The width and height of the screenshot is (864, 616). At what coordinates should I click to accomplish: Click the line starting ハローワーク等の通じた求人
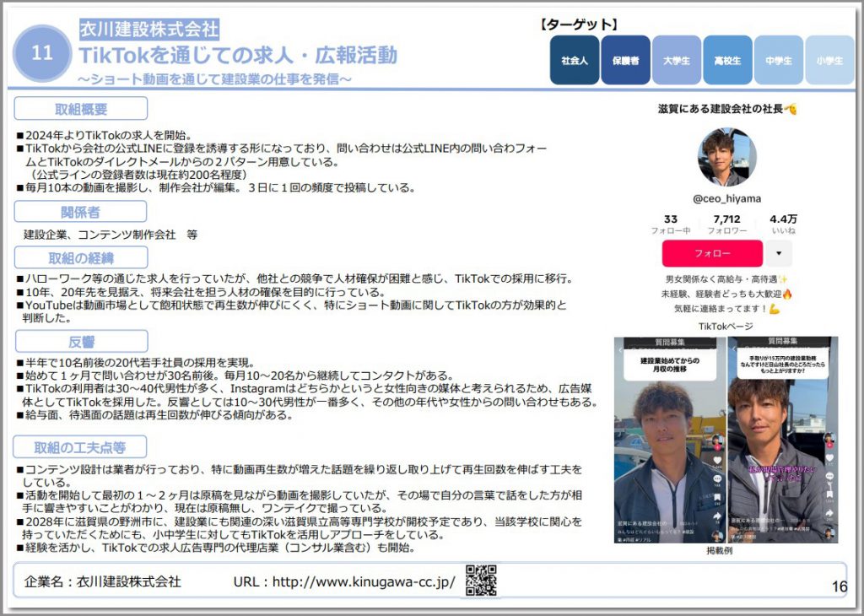[x=295, y=278]
